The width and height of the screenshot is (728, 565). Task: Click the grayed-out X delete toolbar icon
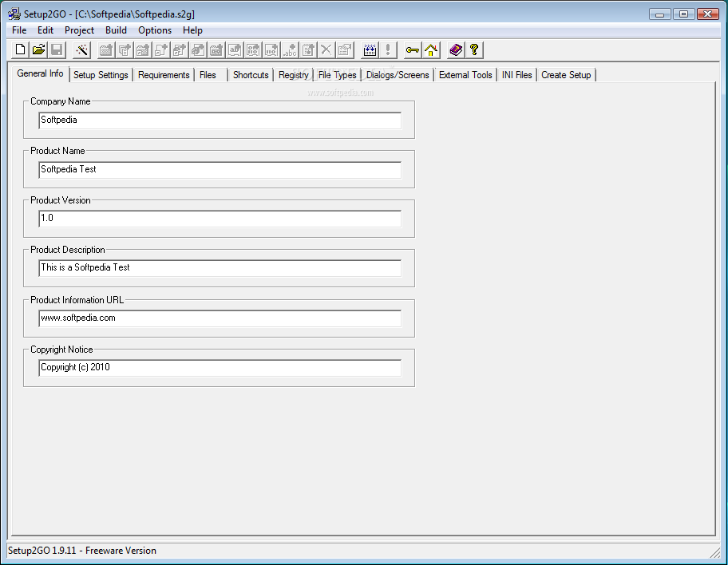(326, 49)
